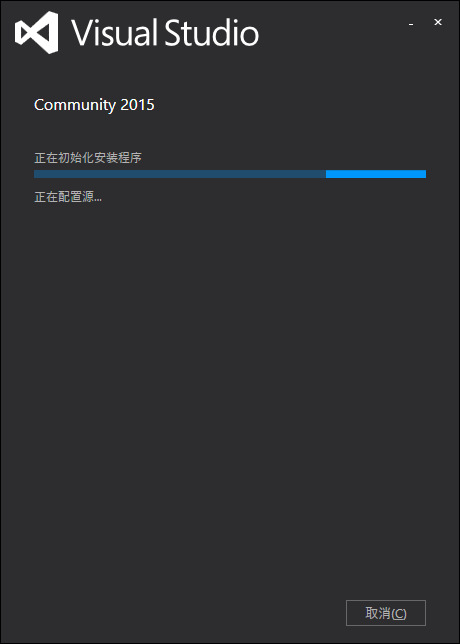The image size is (460, 644).
Task: Click the blank dark area below the status text
Action: (x=230, y=390)
